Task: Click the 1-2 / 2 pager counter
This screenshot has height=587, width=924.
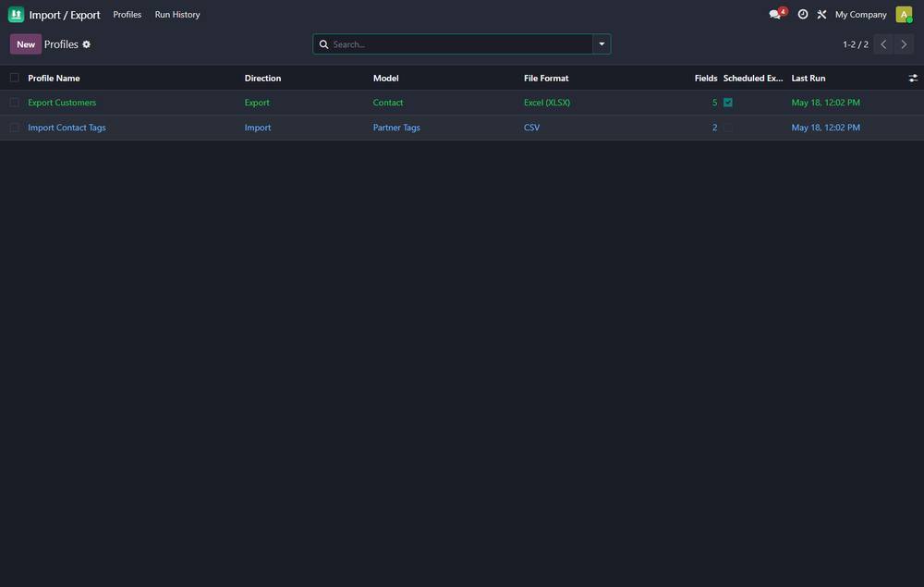Action: tap(855, 44)
